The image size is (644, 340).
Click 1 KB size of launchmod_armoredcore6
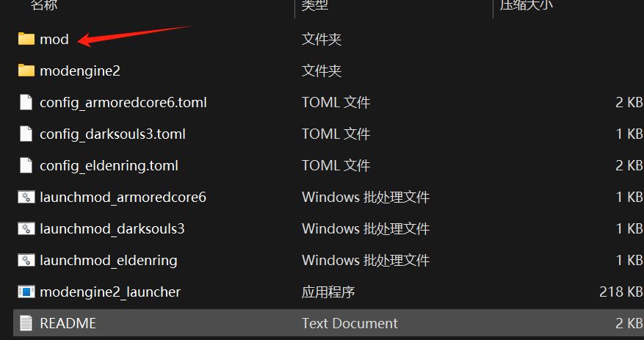(x=629, y=197)
